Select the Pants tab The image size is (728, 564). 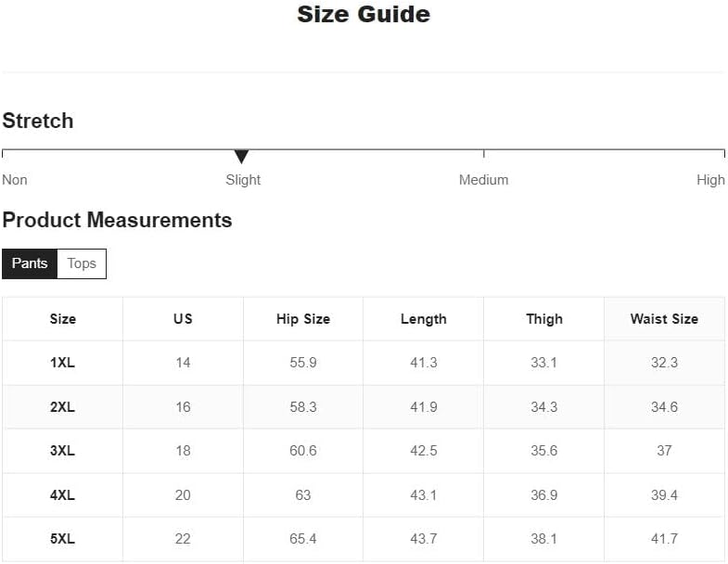(x=30, y=263)
